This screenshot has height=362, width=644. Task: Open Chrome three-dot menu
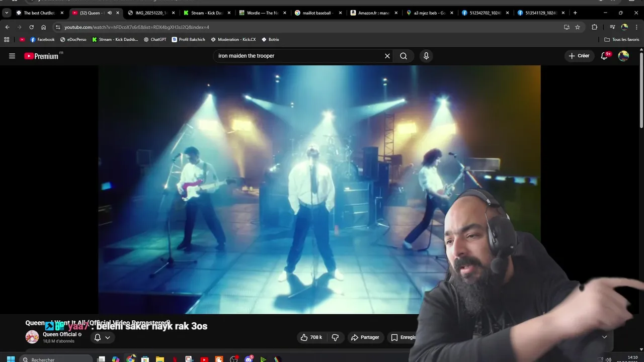pos(636,27)
